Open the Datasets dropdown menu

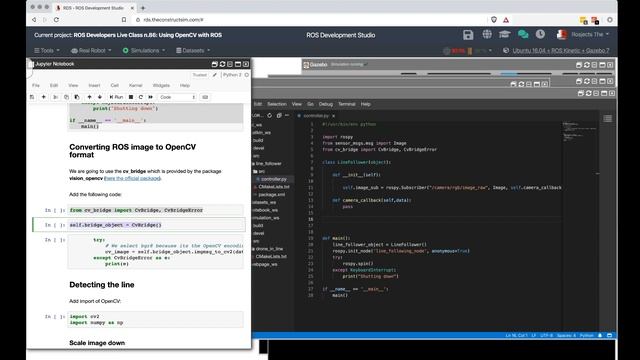[x=193, y=50]
